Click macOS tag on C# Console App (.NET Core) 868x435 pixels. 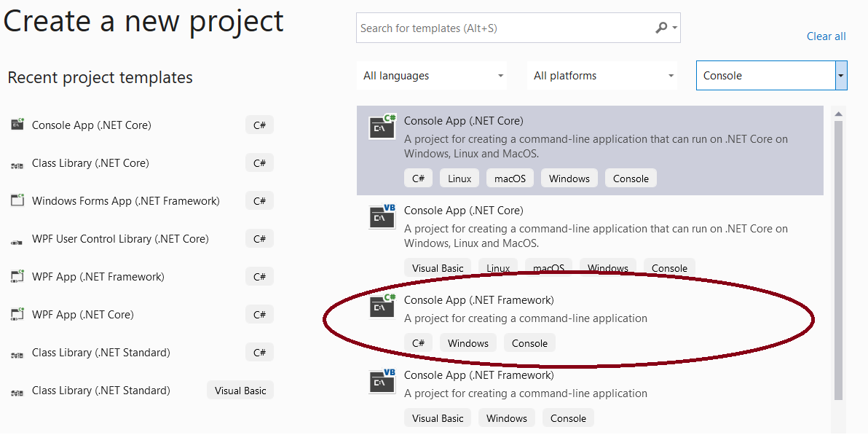(x=510, y=179)
